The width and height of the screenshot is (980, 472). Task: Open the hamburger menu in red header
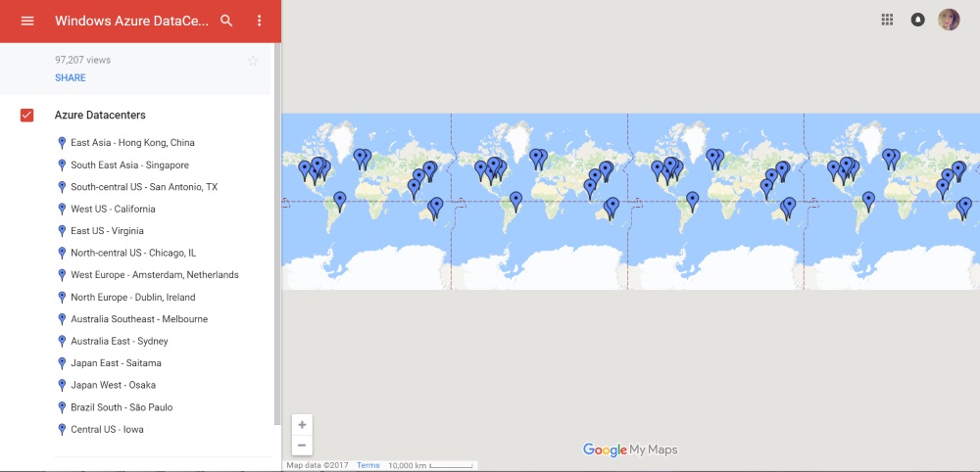[x=27, y=21]
